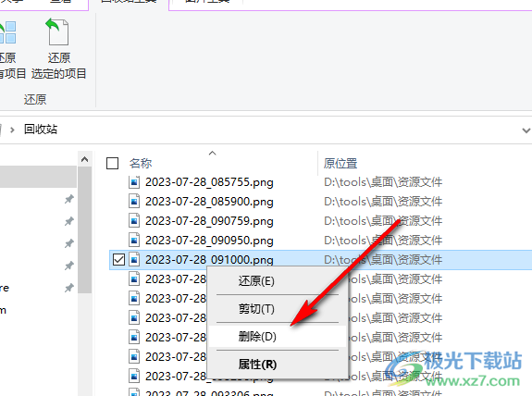Click file icon of 2023-07-28_090759.png

(134, 221)
